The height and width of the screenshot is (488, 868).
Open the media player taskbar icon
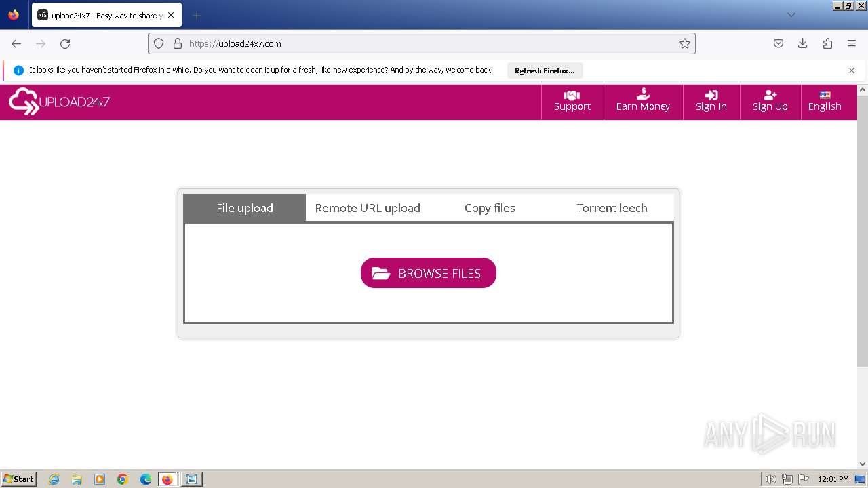[100, 479]
